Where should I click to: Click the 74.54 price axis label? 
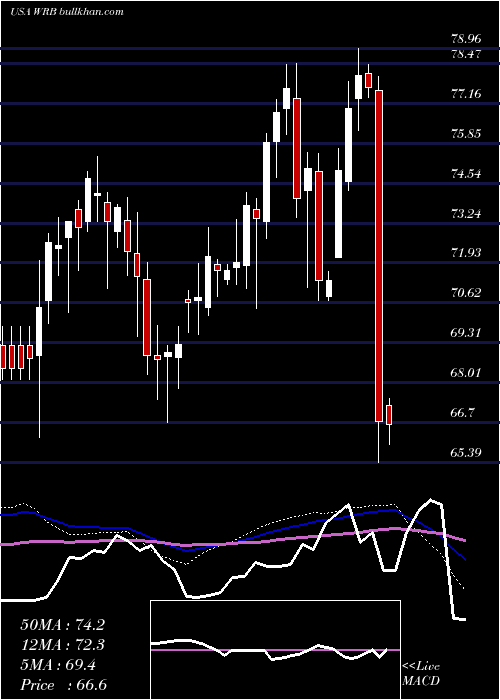tap(467, 173)
